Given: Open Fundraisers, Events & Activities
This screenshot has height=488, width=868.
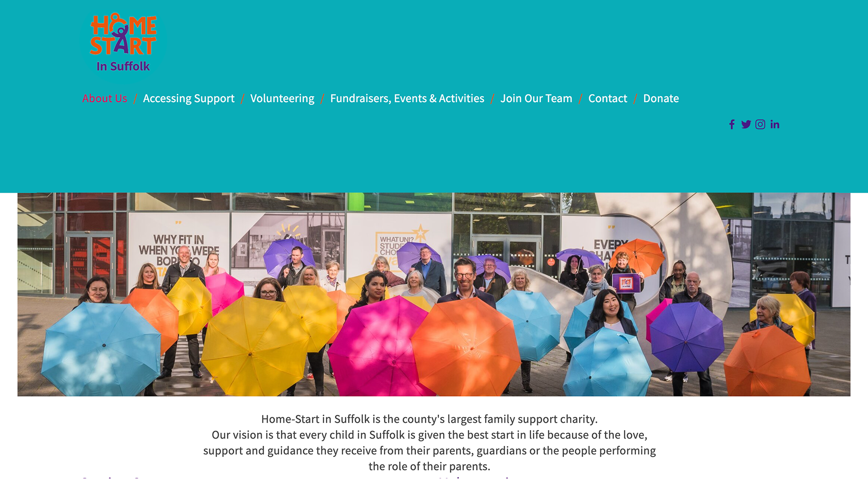Looking at the screenshot, I should pos(407,98).
